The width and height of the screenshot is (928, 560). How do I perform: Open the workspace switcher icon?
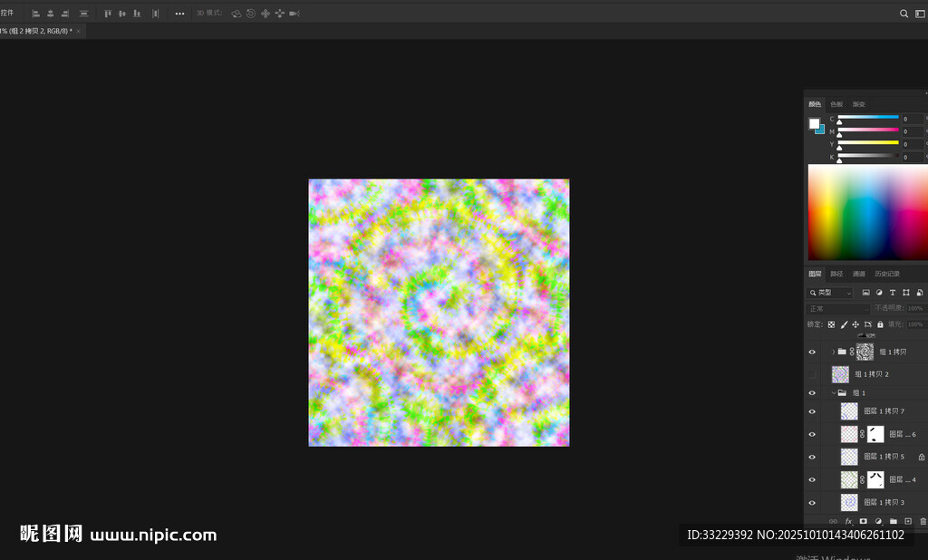click(920, 13)
